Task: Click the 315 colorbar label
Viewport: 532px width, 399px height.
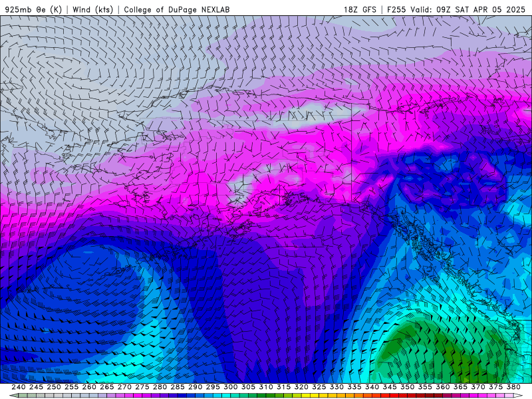Action: click(x=283, y=387)
